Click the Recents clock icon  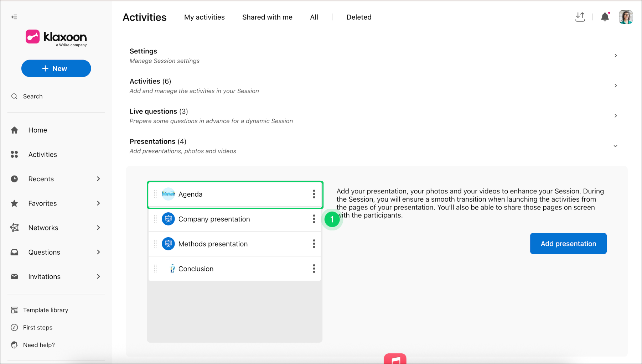pyautogui.click(x=14, y=179)
